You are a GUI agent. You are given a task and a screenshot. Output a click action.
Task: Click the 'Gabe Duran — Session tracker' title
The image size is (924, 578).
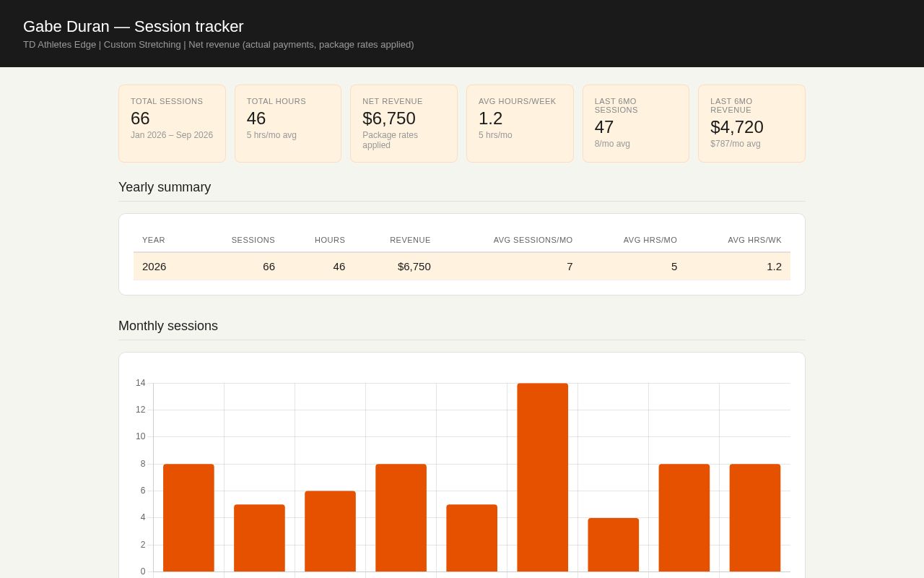click(x=134, y=27)
